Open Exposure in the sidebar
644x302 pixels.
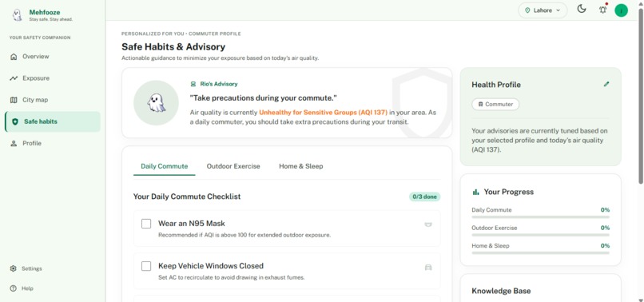click(x=53, y=78)
